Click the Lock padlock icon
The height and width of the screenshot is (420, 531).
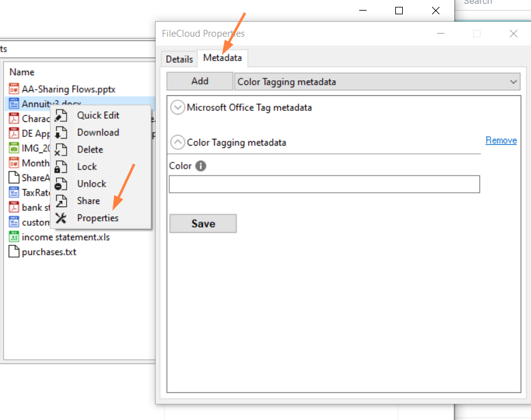click(61, 167)
